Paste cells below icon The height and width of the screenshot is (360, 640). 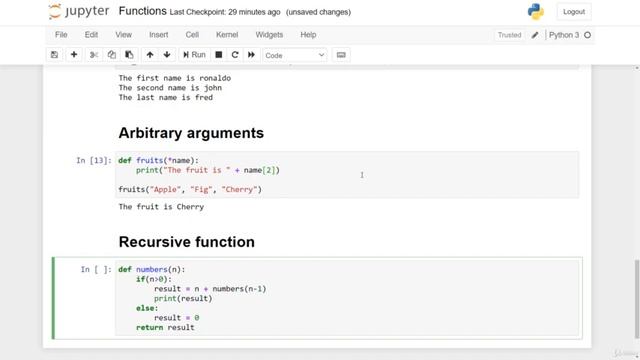coord(129,55)
